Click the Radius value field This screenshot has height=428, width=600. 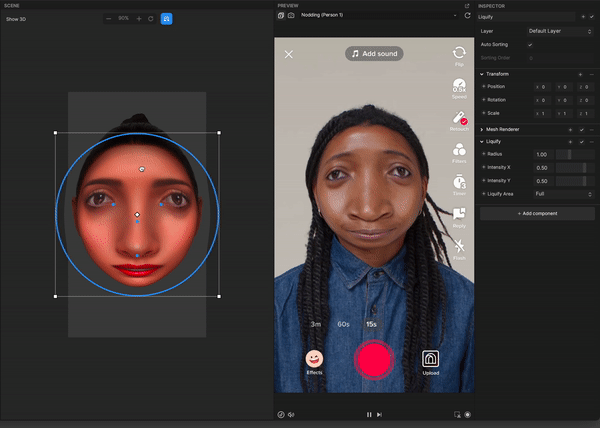pos(543,155)
